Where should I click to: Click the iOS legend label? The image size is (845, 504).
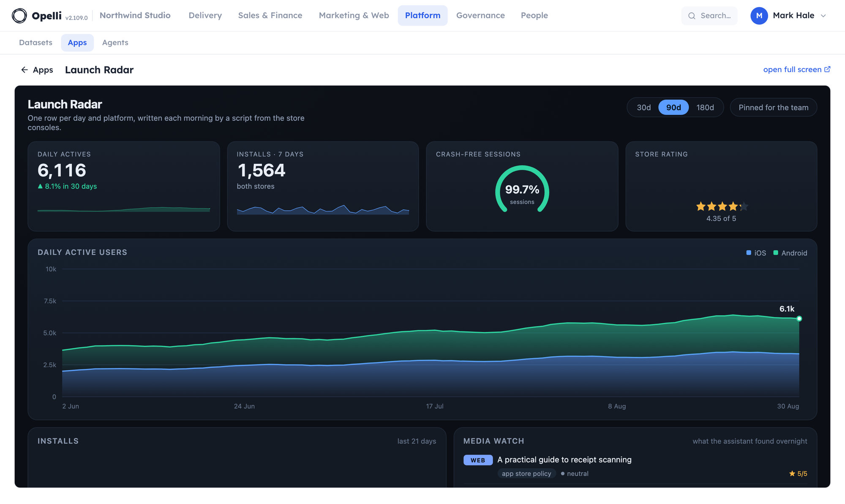coord(760,253)
